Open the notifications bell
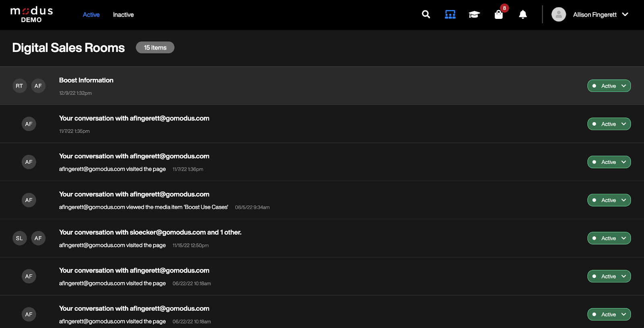 (x=523, y=14)
